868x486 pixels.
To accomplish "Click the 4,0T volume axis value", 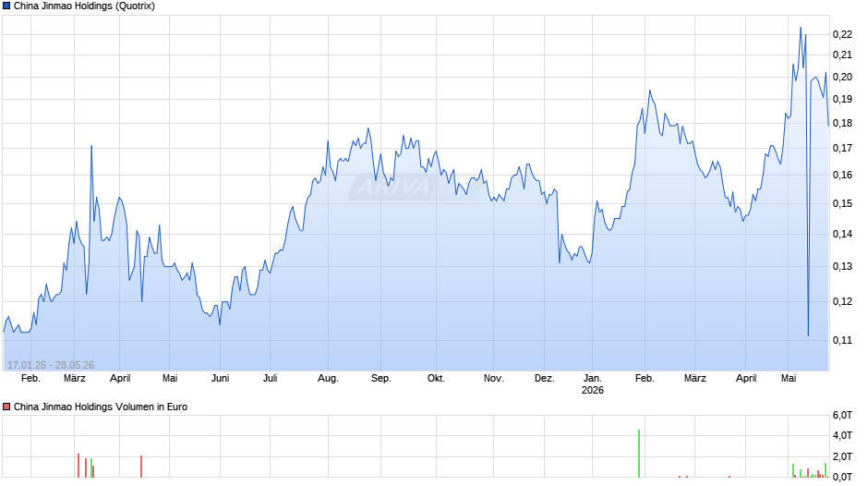I will point(842,435).
